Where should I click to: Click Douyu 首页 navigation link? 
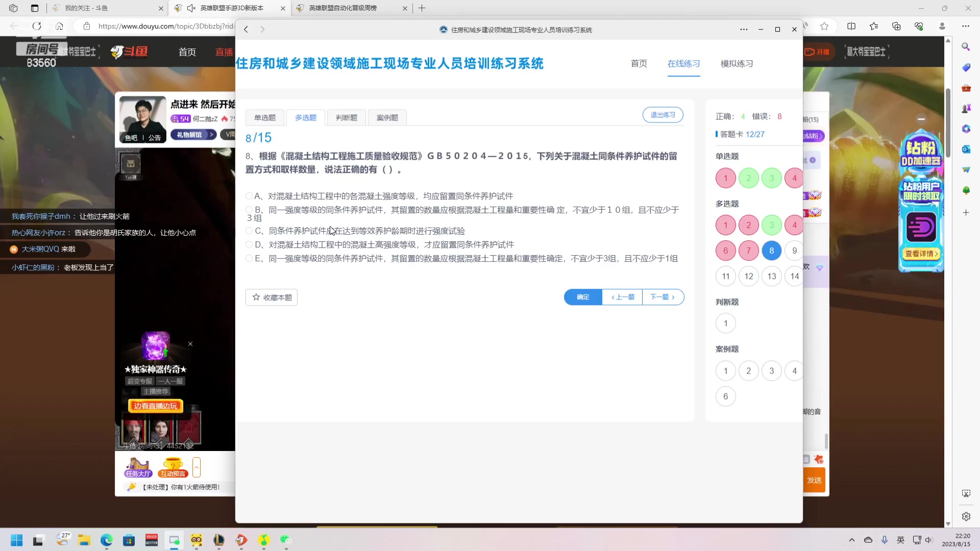(x=187, y=52)
